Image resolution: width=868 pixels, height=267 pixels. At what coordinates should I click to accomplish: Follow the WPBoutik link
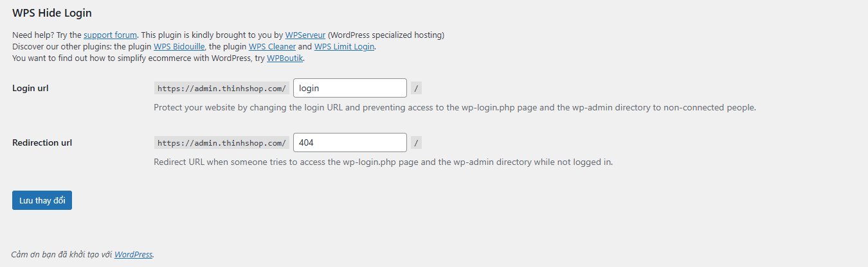click(x=285, y=58)
